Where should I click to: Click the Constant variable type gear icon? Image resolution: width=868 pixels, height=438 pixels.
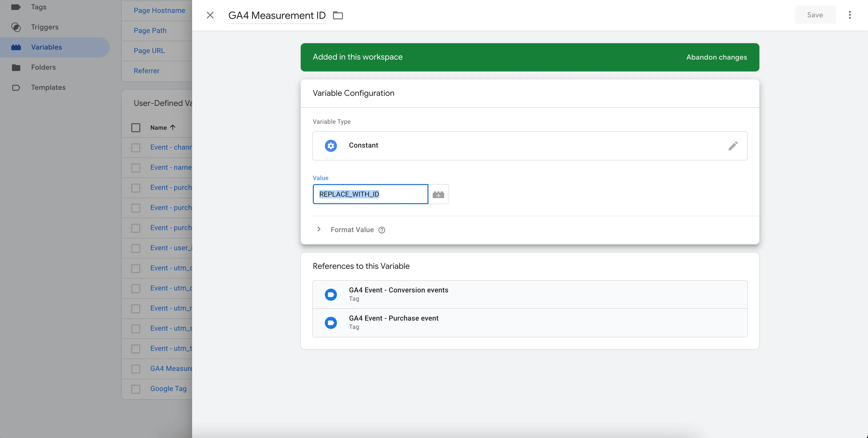tap(331, 146)
